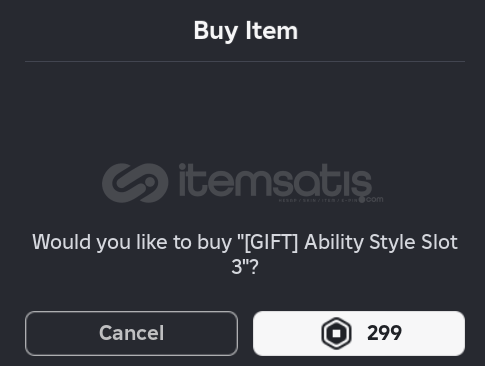The width and height of the screenshot is (485, 366).
Task: Select the word Cancel on the left button
Action: click(131, 333)
